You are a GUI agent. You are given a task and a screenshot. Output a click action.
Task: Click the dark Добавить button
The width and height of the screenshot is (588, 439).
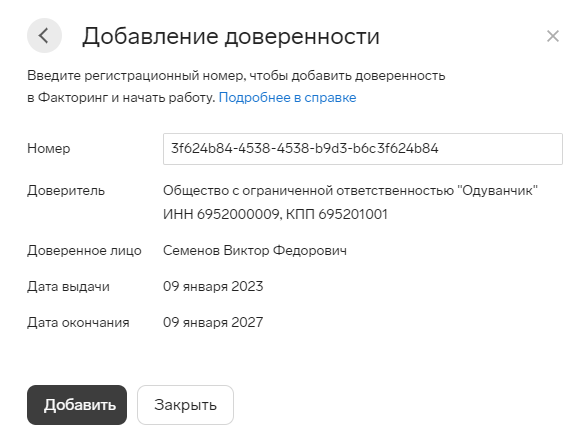77,405
